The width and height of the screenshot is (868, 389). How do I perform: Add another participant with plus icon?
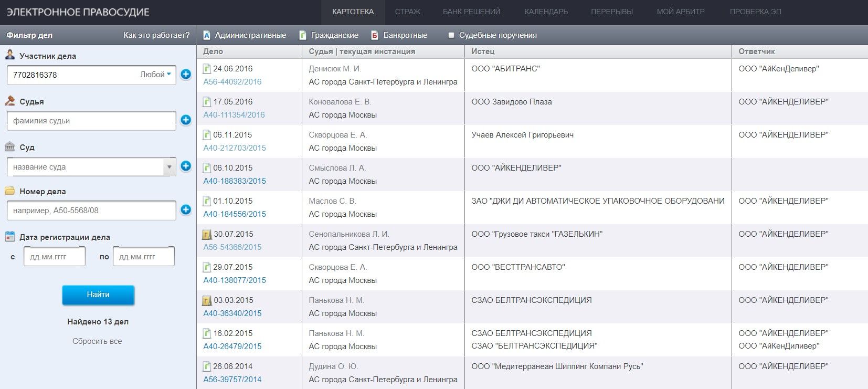click(186, 74)
